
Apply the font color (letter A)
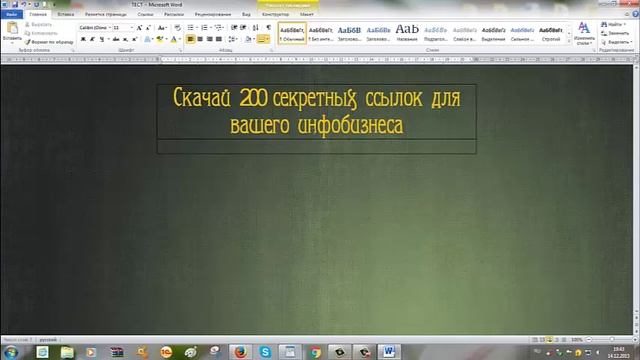coord(174,39)
